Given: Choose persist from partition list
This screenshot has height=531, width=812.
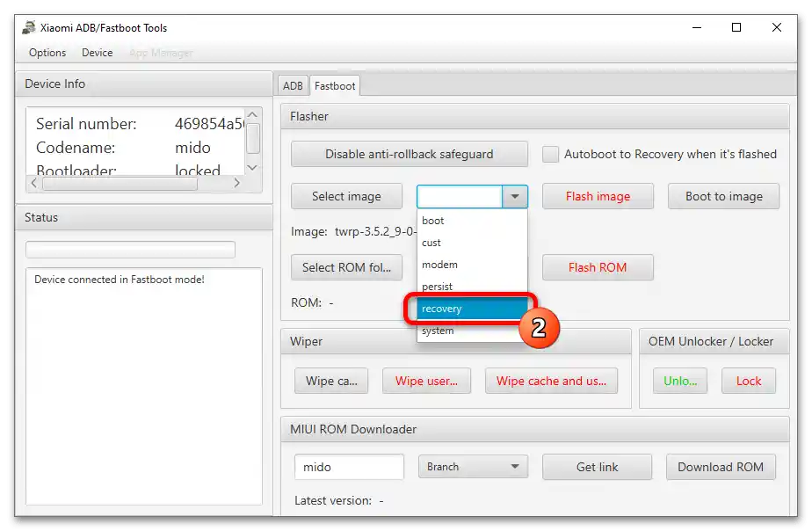Looking at the screenshot, I should click(x=472, y=287).
